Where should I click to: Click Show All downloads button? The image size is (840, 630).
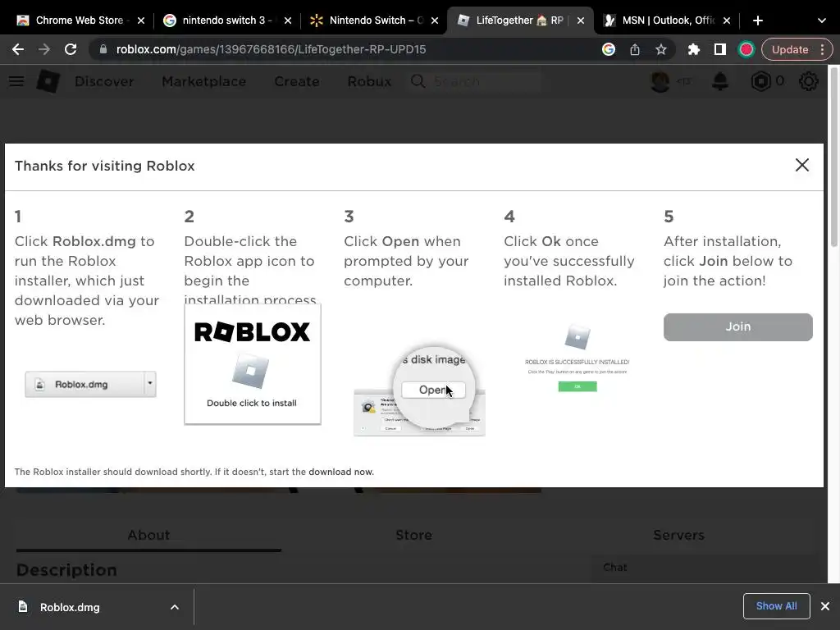776,606
